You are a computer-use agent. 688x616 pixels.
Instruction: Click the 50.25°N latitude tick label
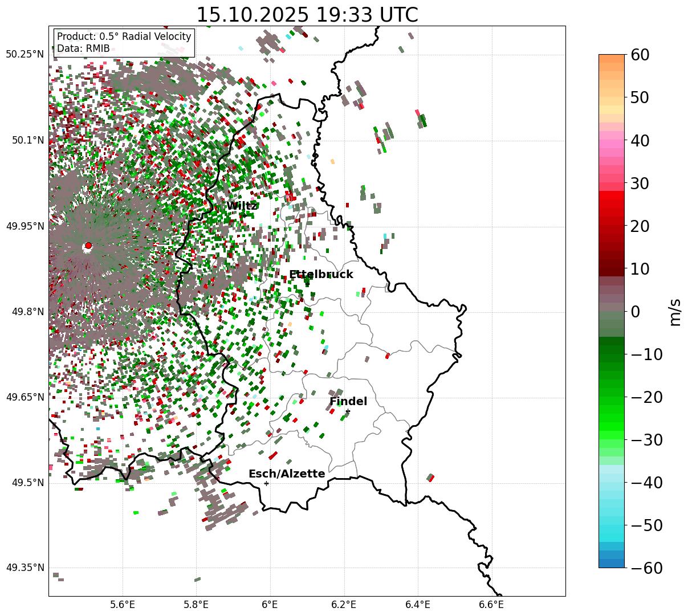[x=25, y=54]
